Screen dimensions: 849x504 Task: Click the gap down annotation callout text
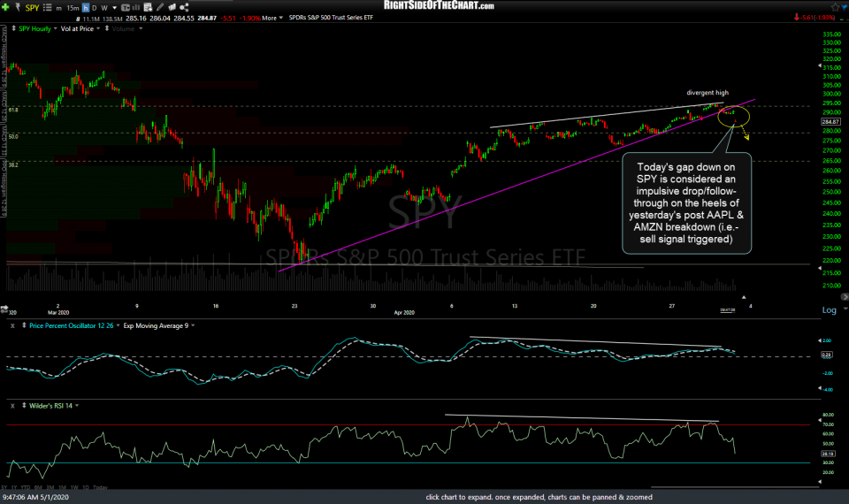[686, 203]
